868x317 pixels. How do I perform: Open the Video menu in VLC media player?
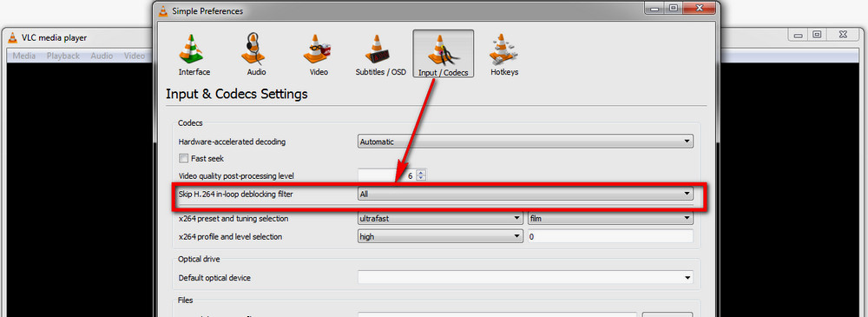[x=134, y=56]
